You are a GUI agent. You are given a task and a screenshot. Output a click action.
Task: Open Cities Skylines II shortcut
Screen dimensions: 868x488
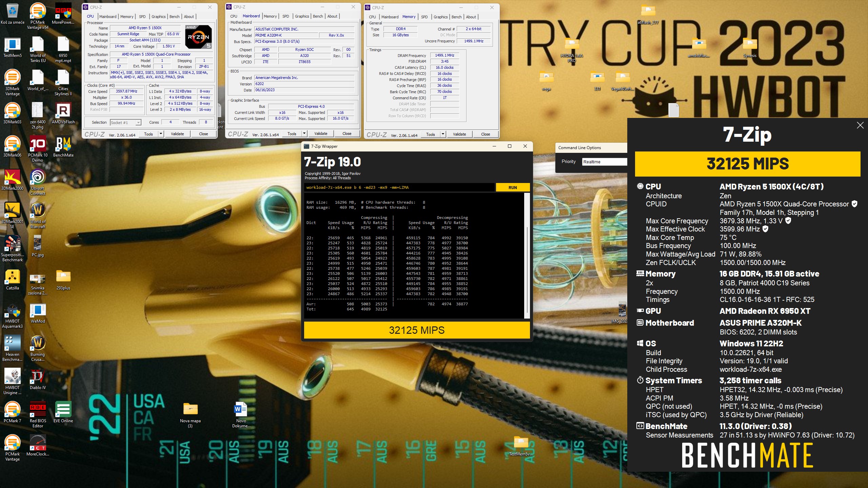(63, 83)
